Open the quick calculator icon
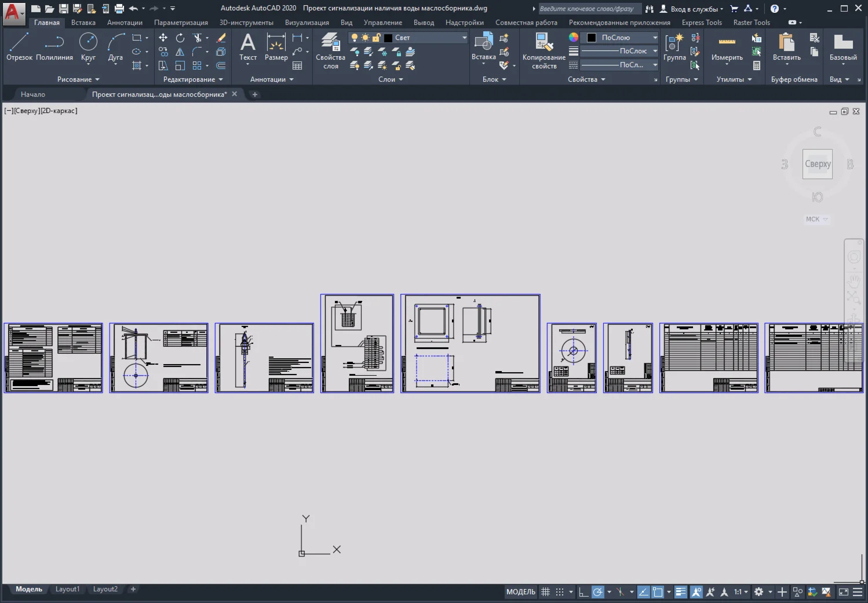This screenshot has width=868, height=603. (x=757, y=66)
